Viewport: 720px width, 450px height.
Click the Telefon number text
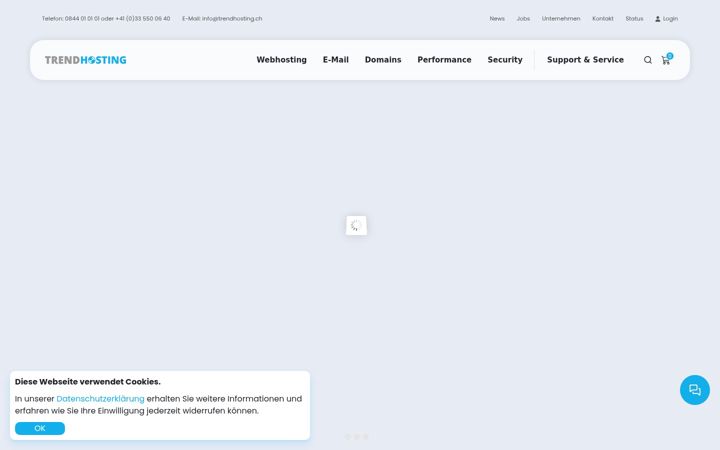[106, 19]
